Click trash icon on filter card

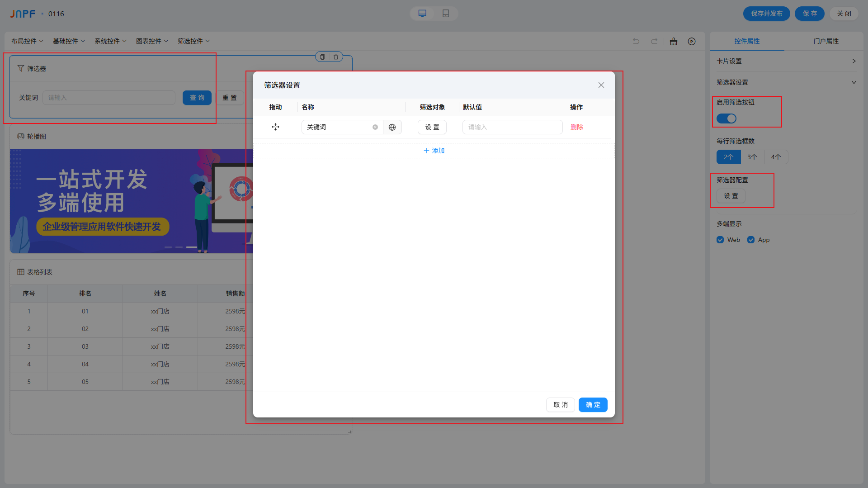click(336, 57)
